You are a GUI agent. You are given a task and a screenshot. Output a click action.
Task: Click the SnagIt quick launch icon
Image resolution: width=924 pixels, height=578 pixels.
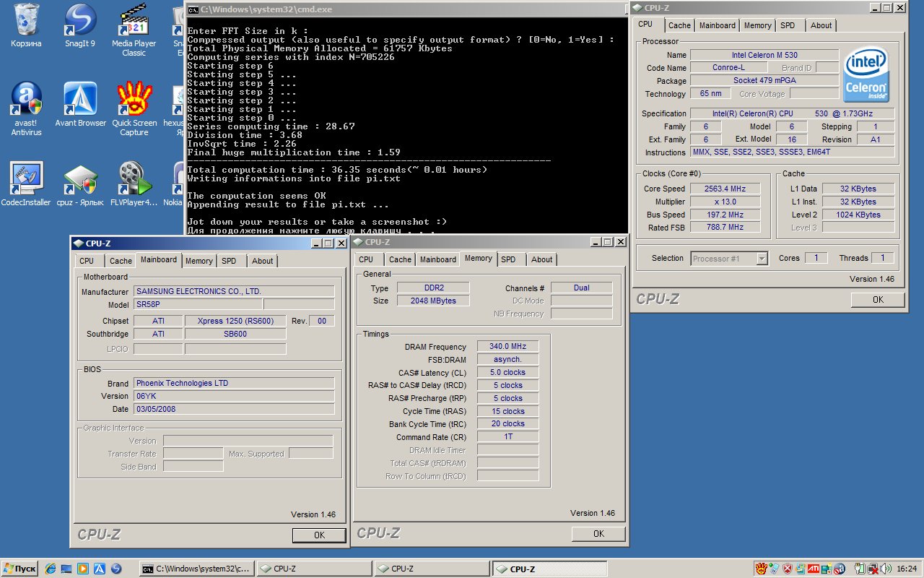(x=116, y=569)
